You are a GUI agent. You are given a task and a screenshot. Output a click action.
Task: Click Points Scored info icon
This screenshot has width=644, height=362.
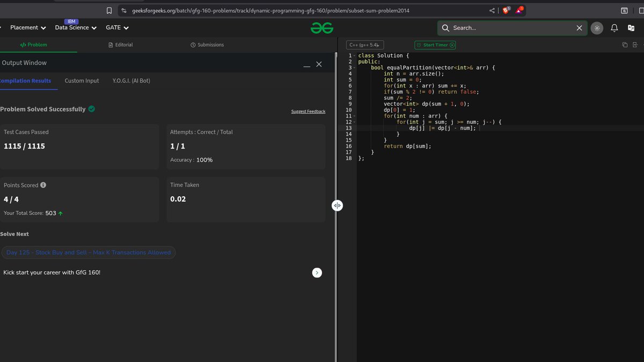pos(43,185)
